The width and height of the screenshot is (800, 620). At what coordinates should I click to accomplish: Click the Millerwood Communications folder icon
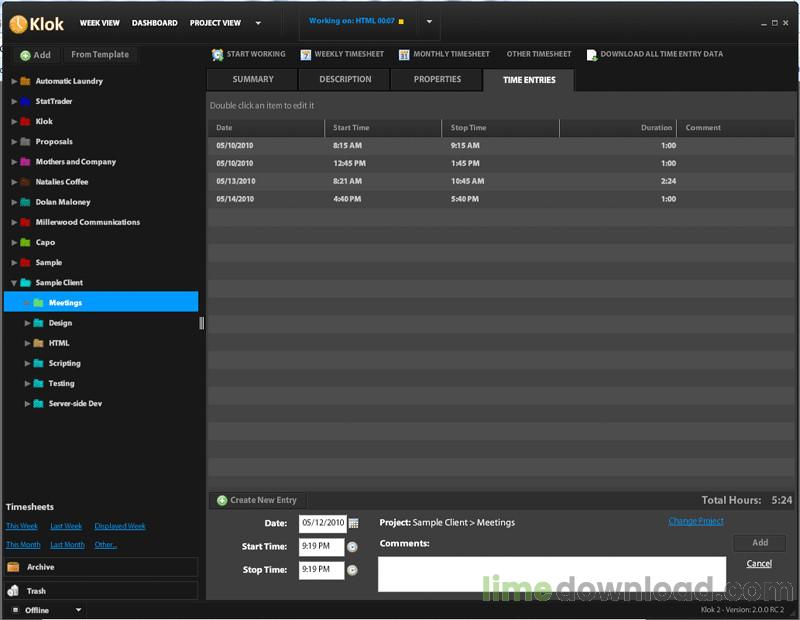(25, 222)
